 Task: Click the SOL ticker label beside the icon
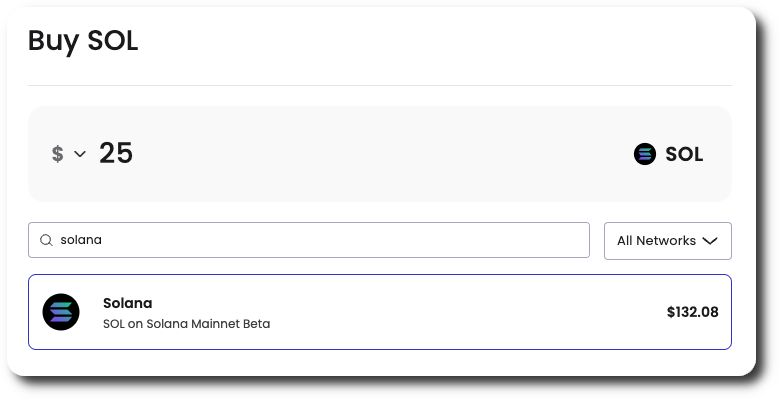click(684, 155)
